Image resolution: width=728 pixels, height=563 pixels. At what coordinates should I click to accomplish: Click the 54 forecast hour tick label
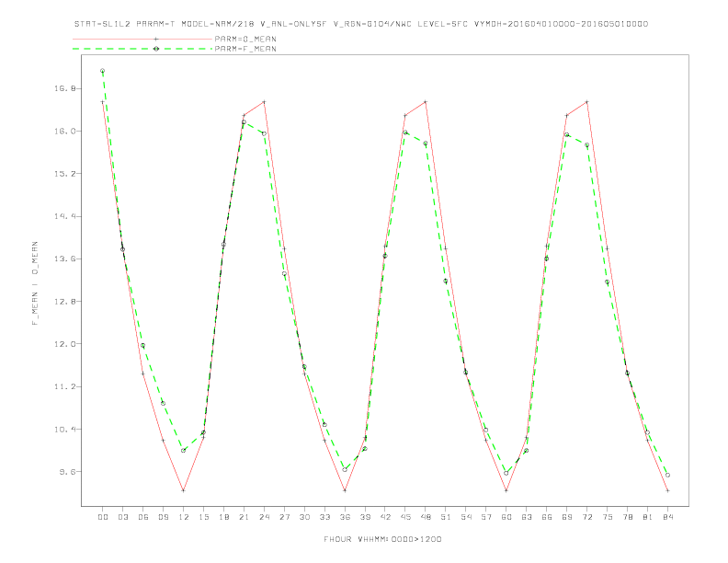point(466,517)
